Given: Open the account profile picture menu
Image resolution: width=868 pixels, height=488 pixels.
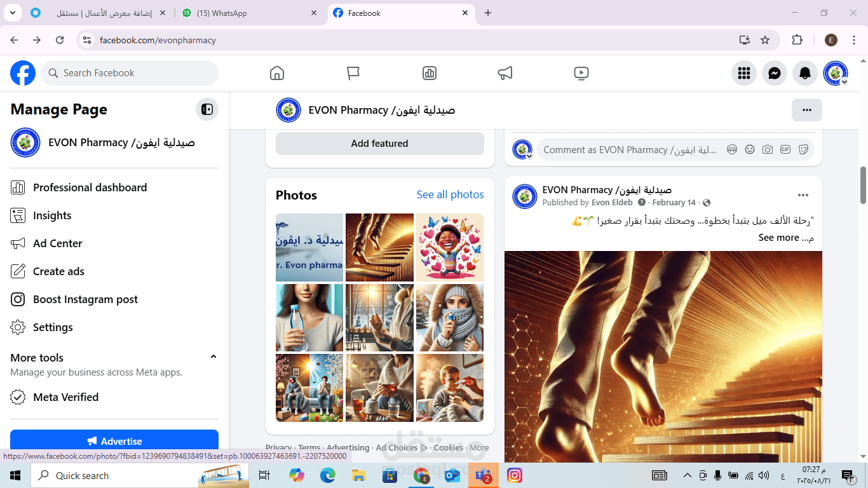Looking at the screenshot, I should tap(836, 73).
